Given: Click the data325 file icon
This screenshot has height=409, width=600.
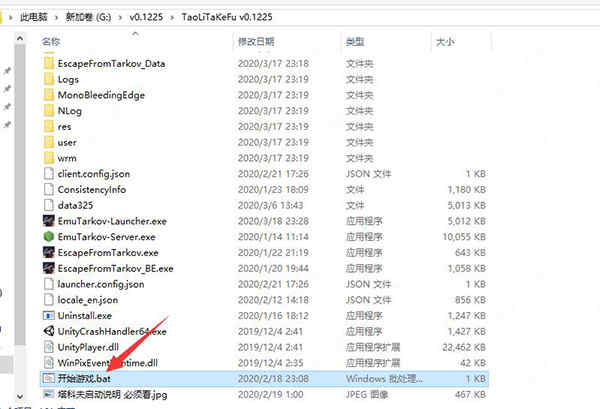Looking at the screenshot, I should (49, 205).
